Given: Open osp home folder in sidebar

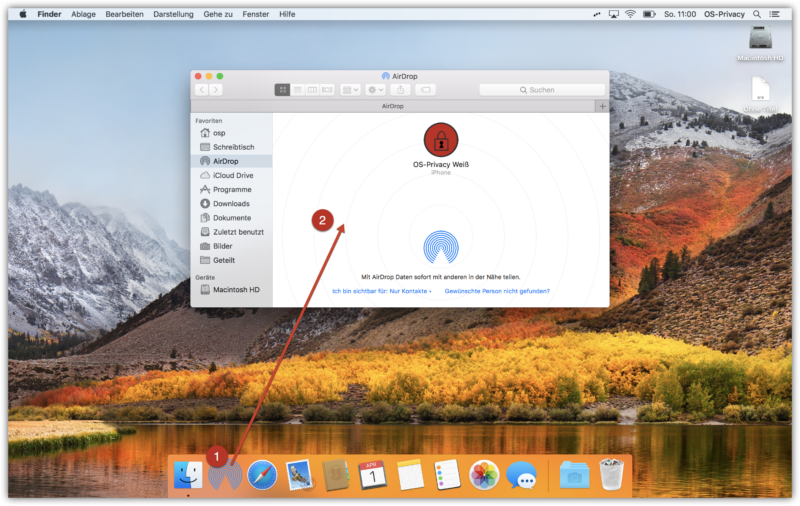Looking at the screenshot, I should [232, 133].
